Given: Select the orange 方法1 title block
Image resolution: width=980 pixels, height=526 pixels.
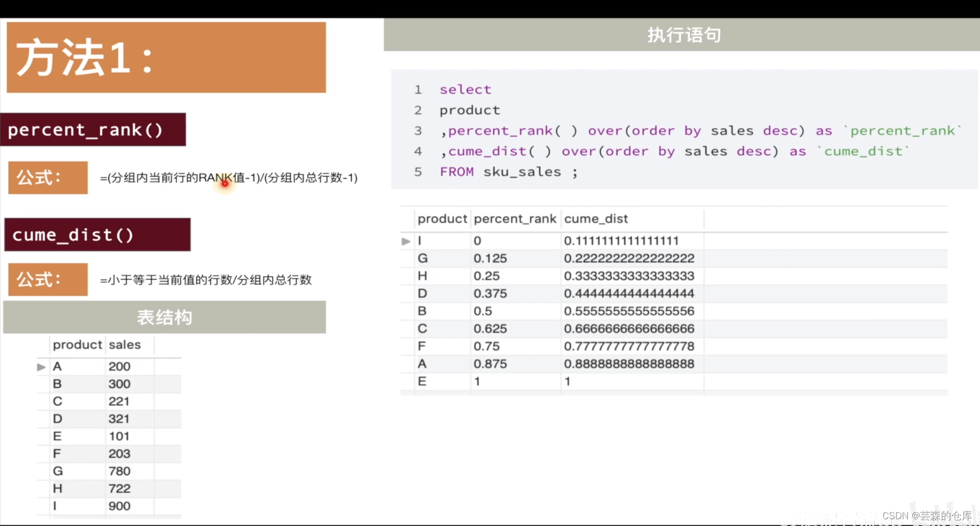Looking at the screenshot, I should tap(165, 57).
